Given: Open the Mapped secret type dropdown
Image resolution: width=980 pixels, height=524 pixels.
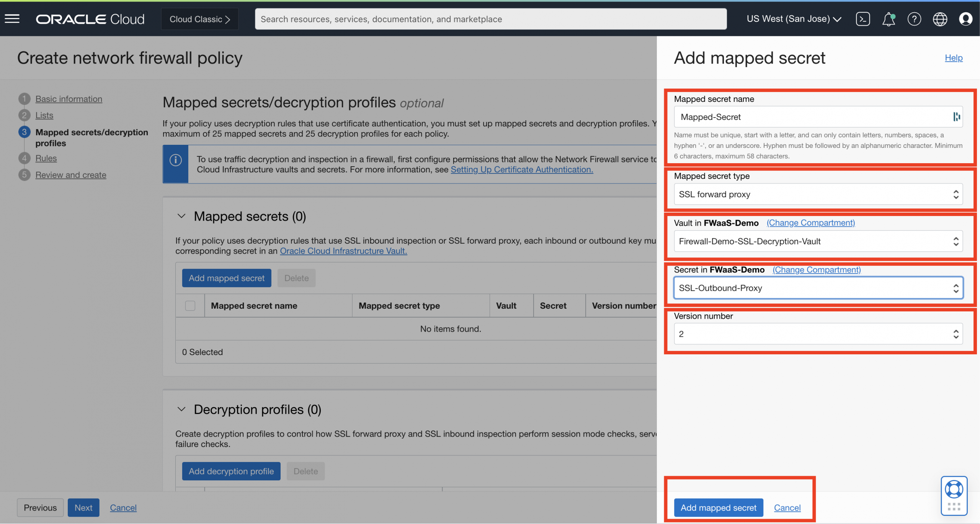Looking at the screenshot, I should pos(818,194).
